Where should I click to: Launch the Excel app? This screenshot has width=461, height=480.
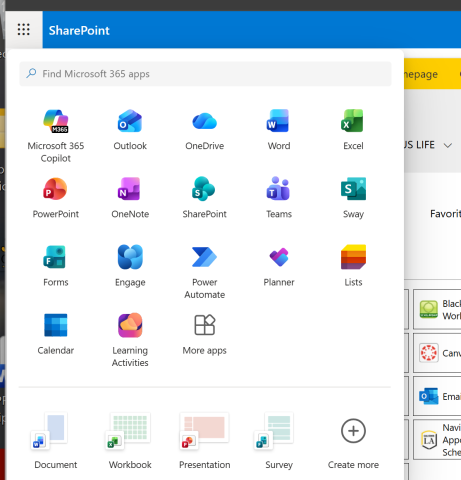point(353,130)
